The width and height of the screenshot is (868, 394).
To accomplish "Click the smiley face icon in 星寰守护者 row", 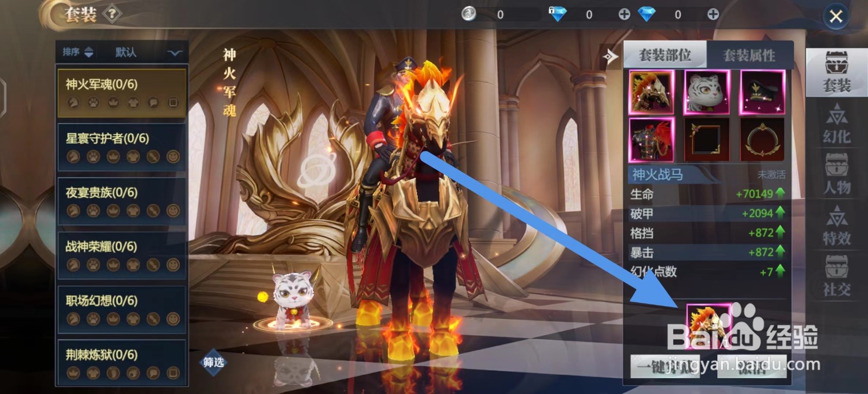I will pyautogui.click(x=173, y=157).
